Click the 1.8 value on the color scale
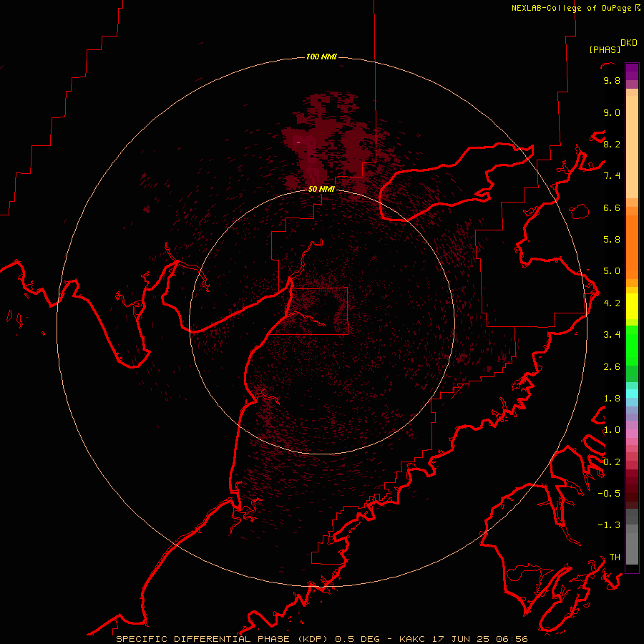644x644 pixels. 612,399
